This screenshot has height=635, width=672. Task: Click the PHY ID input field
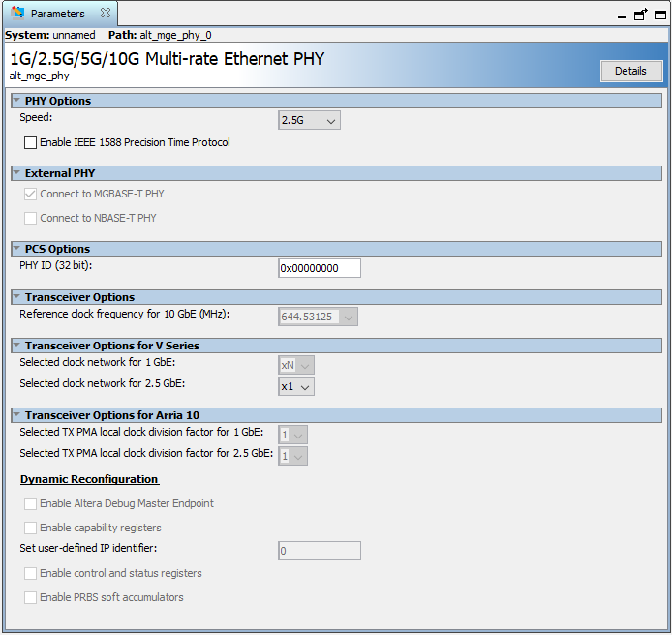[x=320, y=268]
